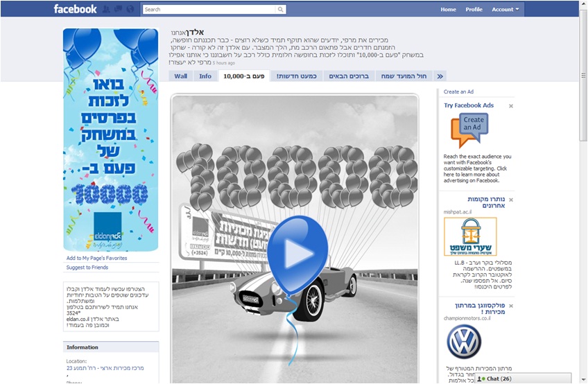Click Suggest to Friends link

(87, 268)
